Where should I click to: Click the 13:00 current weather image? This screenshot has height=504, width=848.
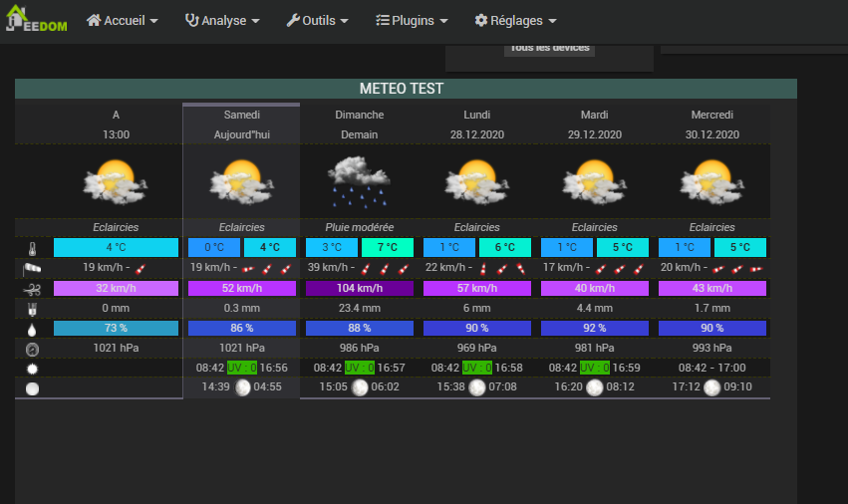[116, 181]
